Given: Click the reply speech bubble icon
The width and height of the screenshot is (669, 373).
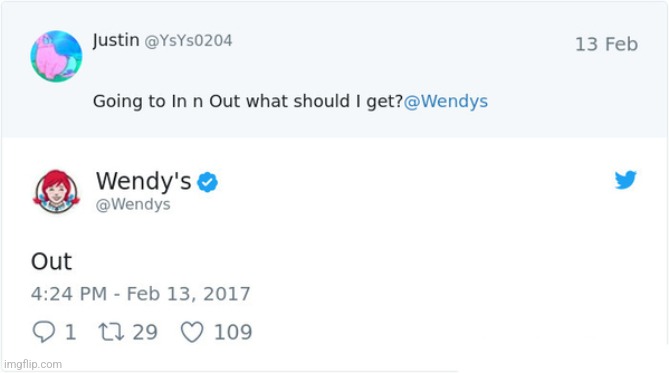Looking at the screenshot, I should click(x=44, y=332).
